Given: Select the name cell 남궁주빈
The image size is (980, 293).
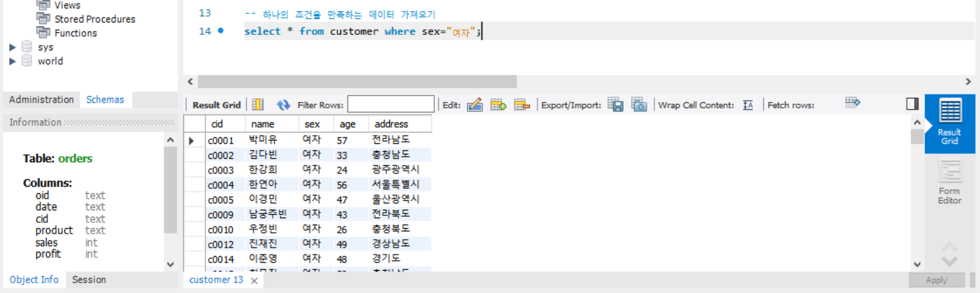Looking at the screenshot, I should [x=271, y=214].
